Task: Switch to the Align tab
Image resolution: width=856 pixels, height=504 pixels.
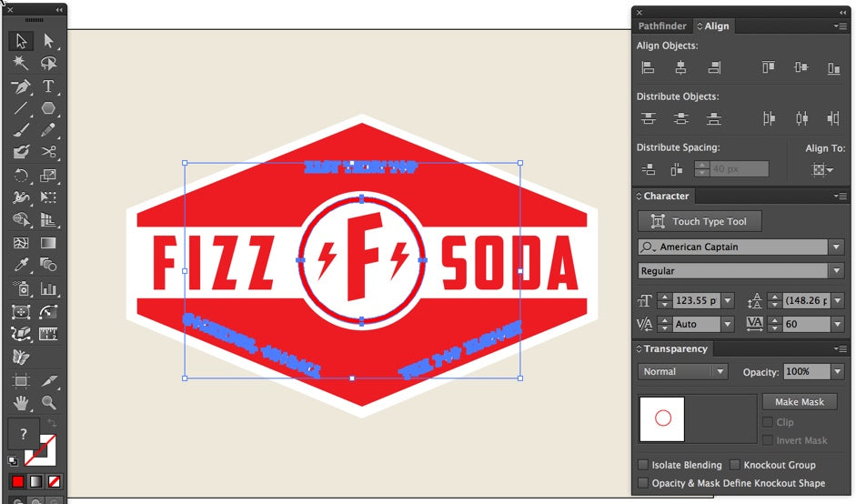Action: pyautogui.click(x=716, y=26)
